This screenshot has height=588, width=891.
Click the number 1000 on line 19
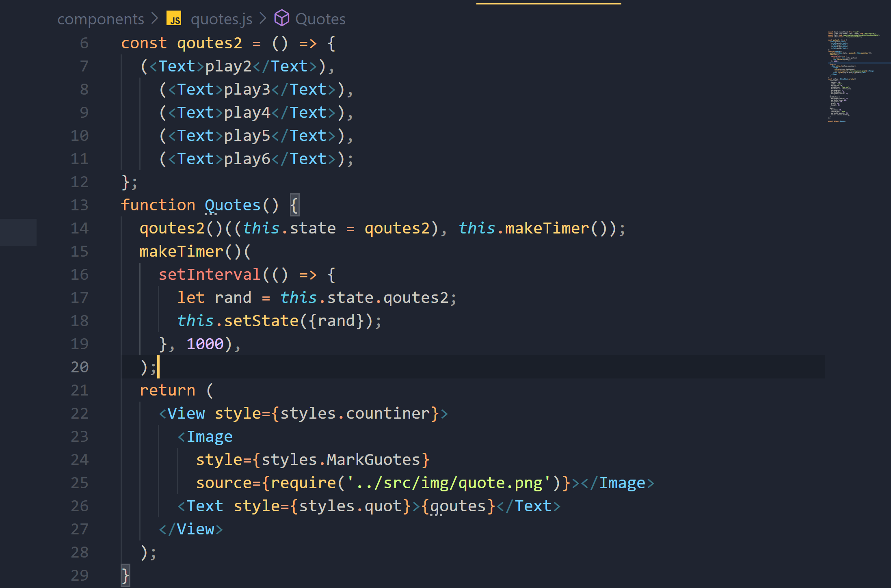click(205, 344)
